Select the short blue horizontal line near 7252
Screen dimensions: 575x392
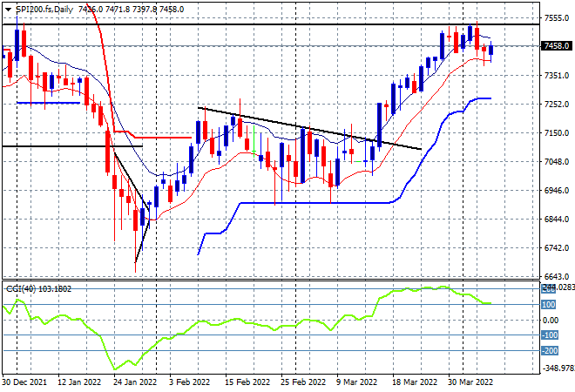[x=49, y=103]
